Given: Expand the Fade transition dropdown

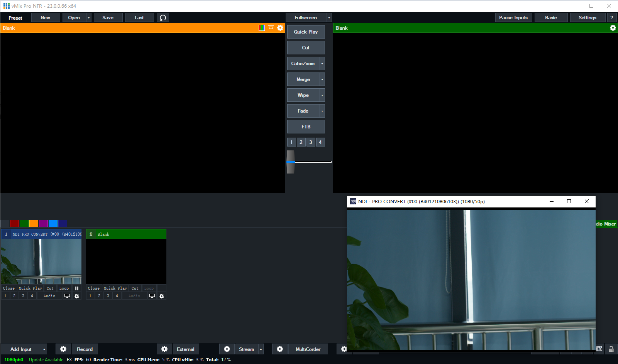Looking at the screenshot, I should pos(322,111).
